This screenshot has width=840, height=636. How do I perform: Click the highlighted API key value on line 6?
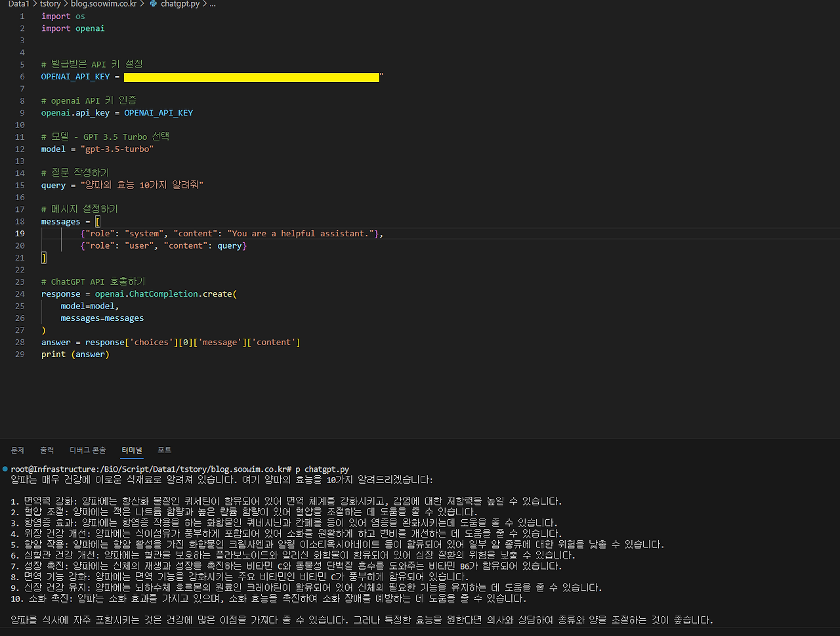tap(253, 77)
